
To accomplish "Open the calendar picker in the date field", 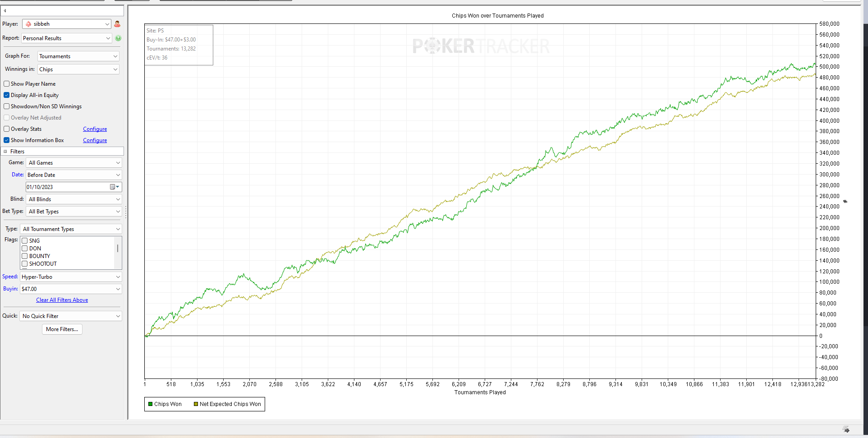I will click(x=113, y=187).
